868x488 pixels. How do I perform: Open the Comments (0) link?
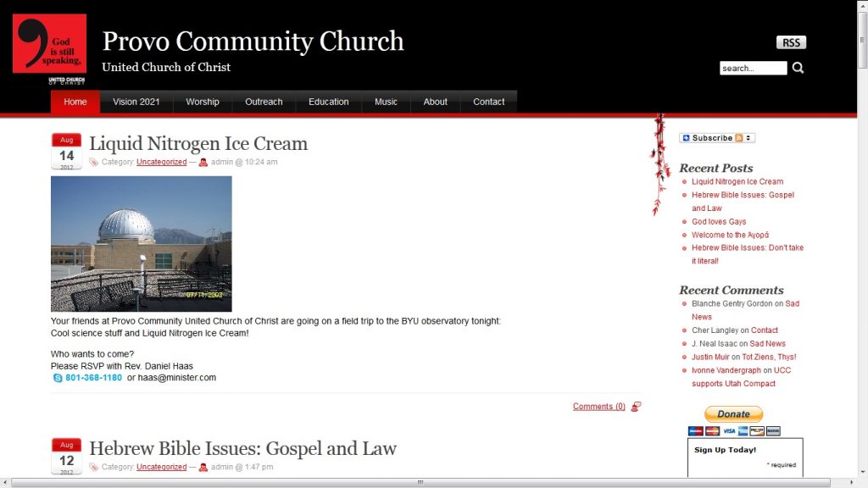(x=599, y=407)
